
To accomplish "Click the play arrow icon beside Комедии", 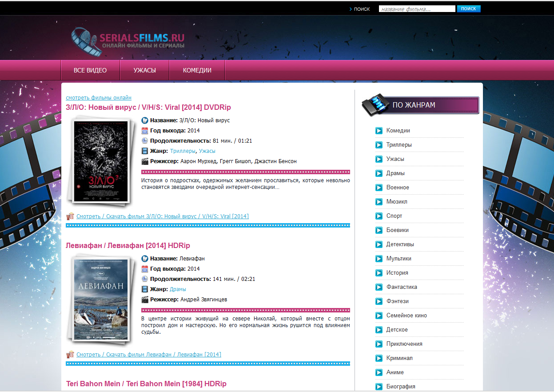I will (379, 131).
